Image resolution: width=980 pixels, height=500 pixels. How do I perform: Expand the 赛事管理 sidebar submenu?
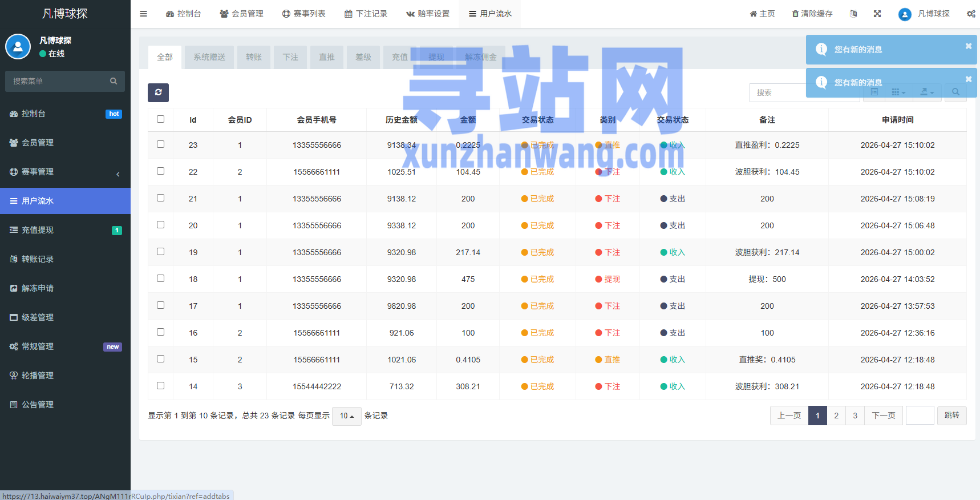65,172
